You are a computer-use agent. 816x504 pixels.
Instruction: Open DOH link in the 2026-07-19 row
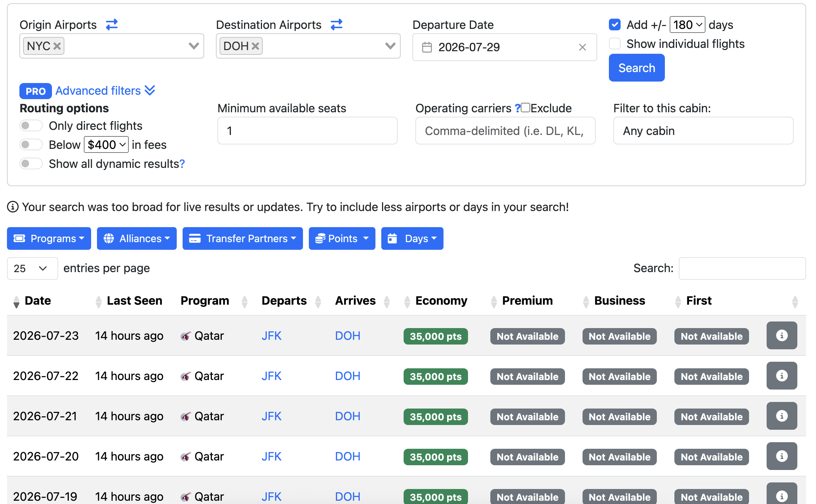click(x=348, y=497)
